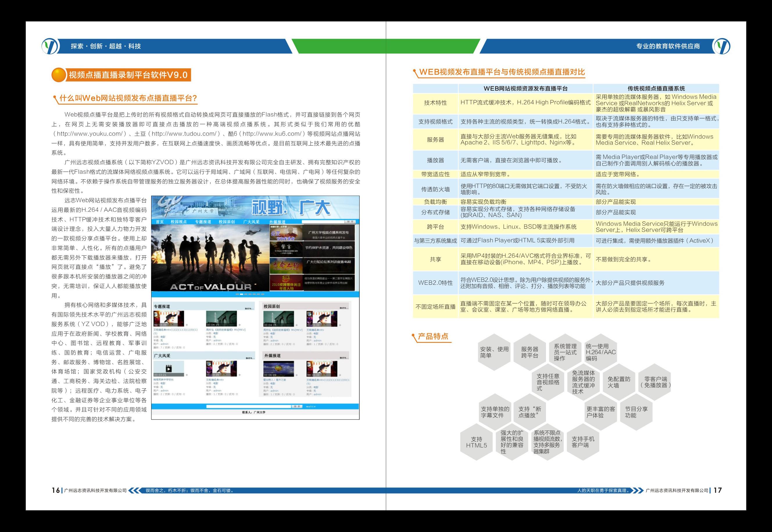Screen dimensions: 772x532
Task: Open the 外媒报道 nav menu item
Action: (277, 222)
